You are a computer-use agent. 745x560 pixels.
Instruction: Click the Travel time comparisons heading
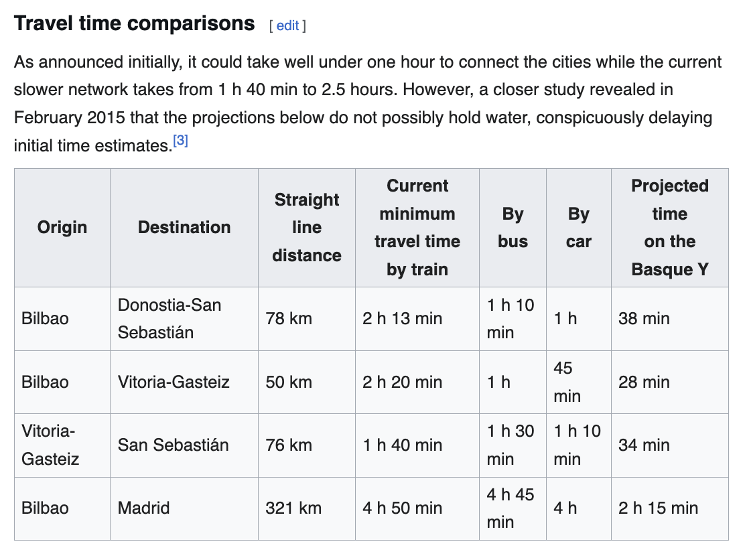(134, 24)
